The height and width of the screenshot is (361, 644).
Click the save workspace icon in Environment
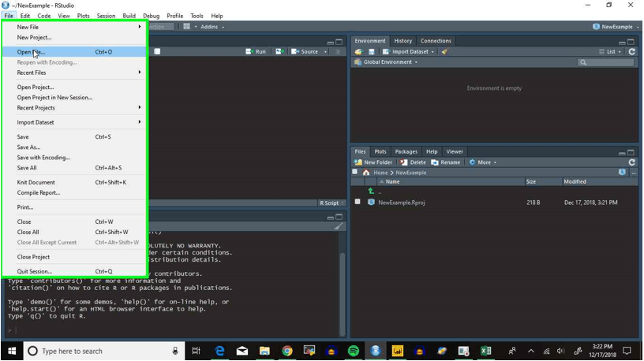click(371, 52)
